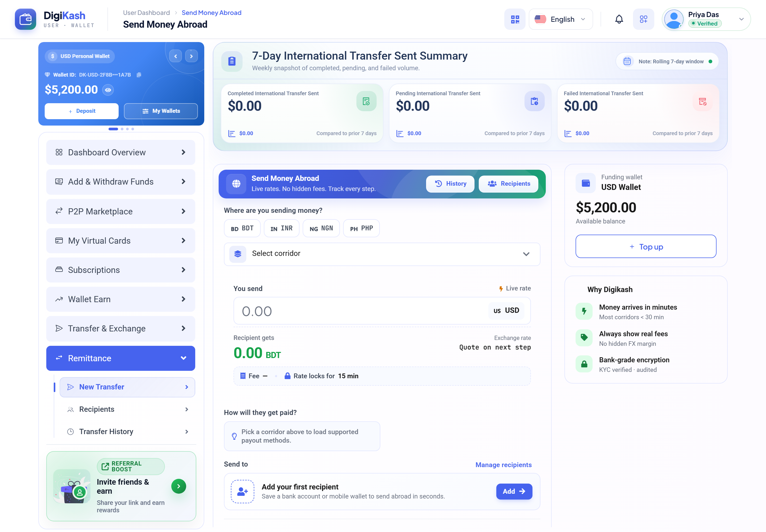The height and width of the screenshot is (532, 766).
Task: Click the Verified status badge
Action: pyautogui.click(x=705, y=24)
